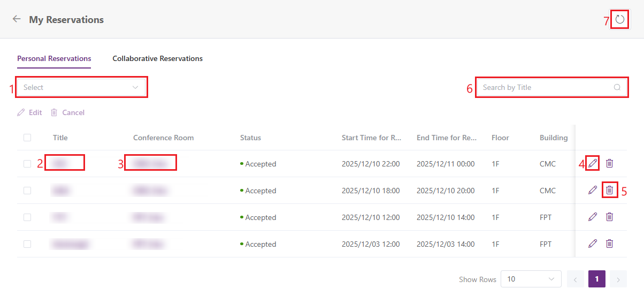Edit the reservation starting 2025/12/10 22:00

click(x=592, y=163)
